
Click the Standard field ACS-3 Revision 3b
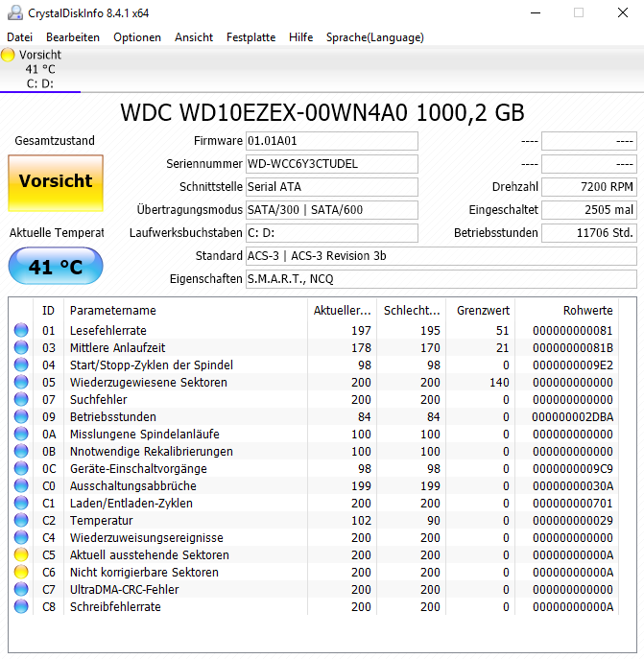coord(441,256)
